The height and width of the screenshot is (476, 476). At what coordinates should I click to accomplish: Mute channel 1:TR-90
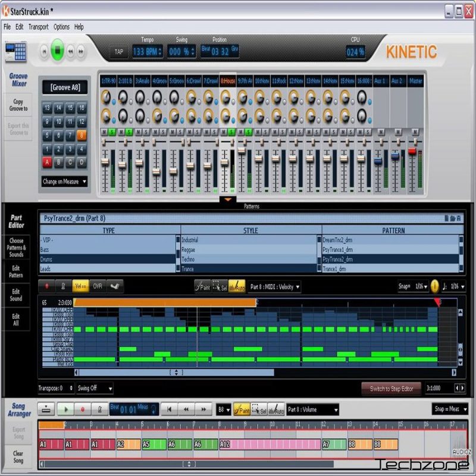[x=104, y=132]
